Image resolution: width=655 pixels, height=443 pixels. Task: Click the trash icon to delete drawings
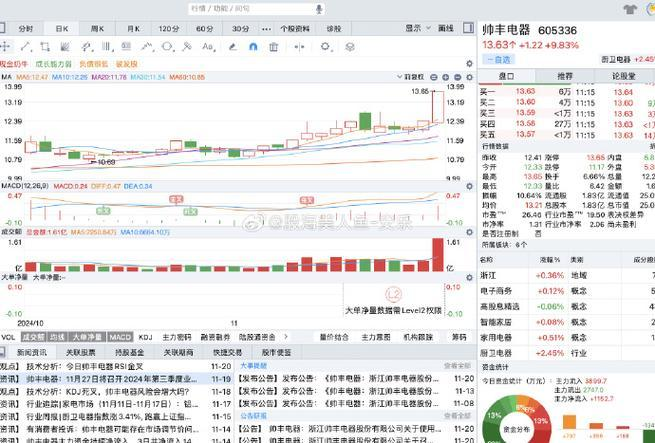point(274,46)
